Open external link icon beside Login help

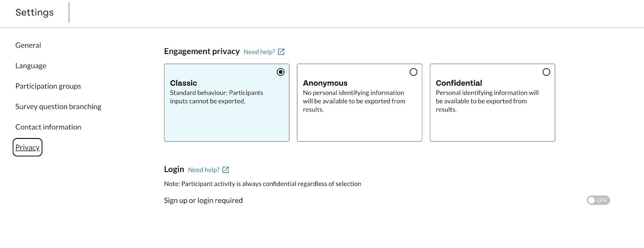226,170
